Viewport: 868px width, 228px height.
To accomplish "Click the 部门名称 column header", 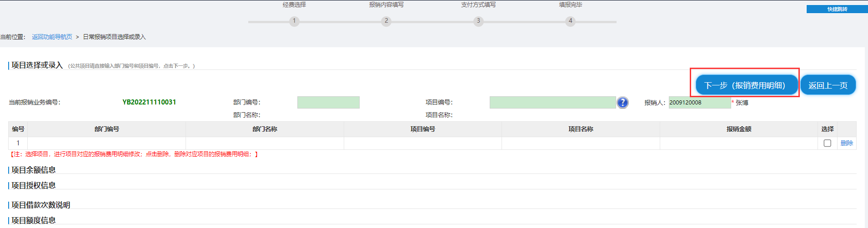I will pos(265,129).
